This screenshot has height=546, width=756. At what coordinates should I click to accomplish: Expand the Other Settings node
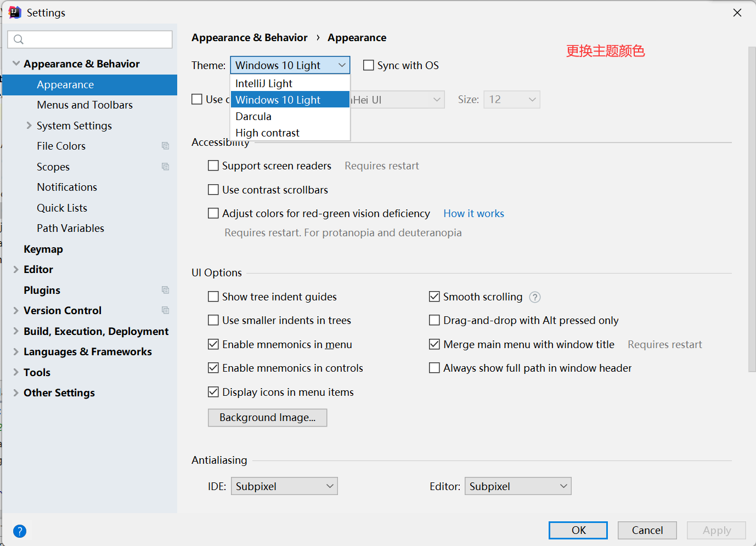tap(16, 393)
